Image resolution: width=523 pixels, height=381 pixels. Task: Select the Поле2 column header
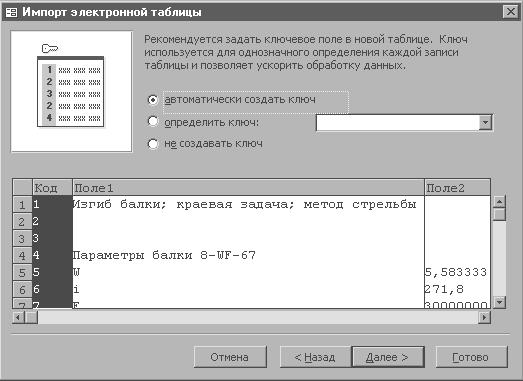(458, 187)
